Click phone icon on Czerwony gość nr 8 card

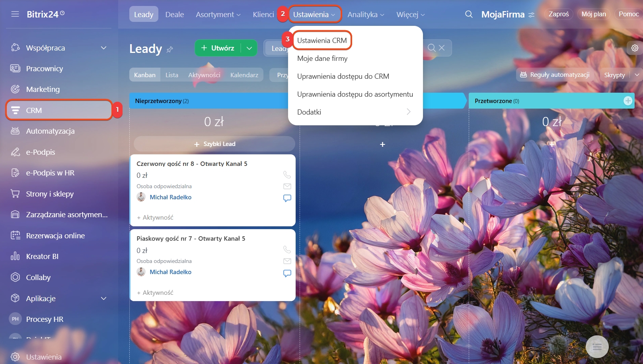click(x=287, y=175)
